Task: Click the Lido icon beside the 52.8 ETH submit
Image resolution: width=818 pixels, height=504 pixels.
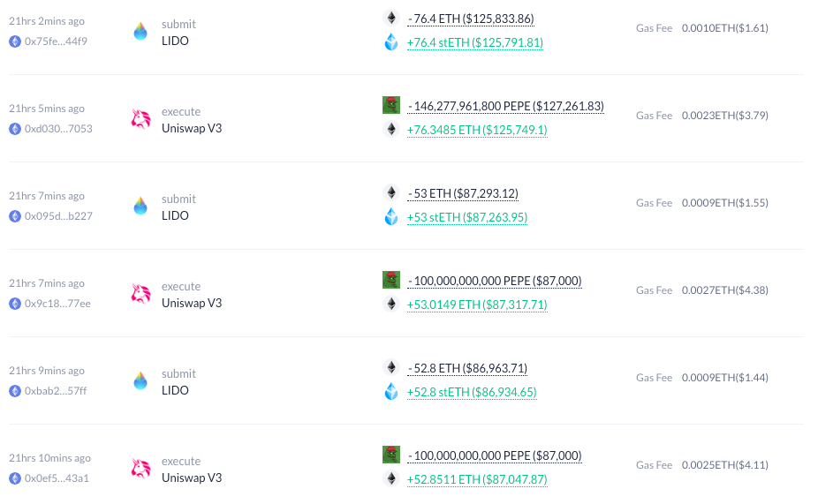Action: click(140, 381)
